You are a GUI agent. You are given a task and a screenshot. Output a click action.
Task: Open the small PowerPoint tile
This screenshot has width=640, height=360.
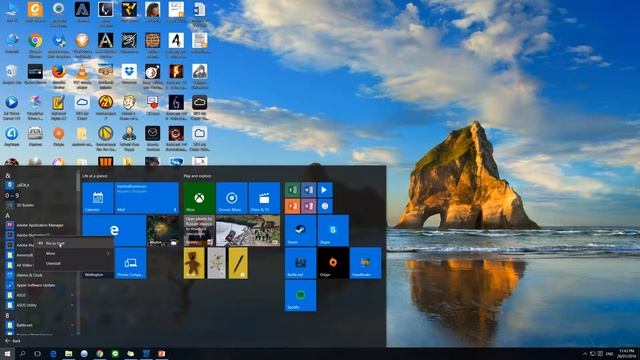pyautogui.click(x=293, y=206)
